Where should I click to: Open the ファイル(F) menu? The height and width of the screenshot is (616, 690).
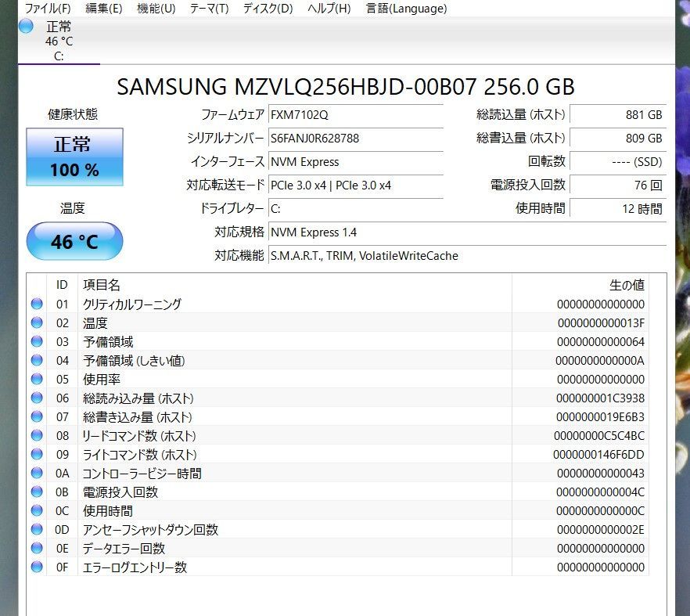(48, 9)
